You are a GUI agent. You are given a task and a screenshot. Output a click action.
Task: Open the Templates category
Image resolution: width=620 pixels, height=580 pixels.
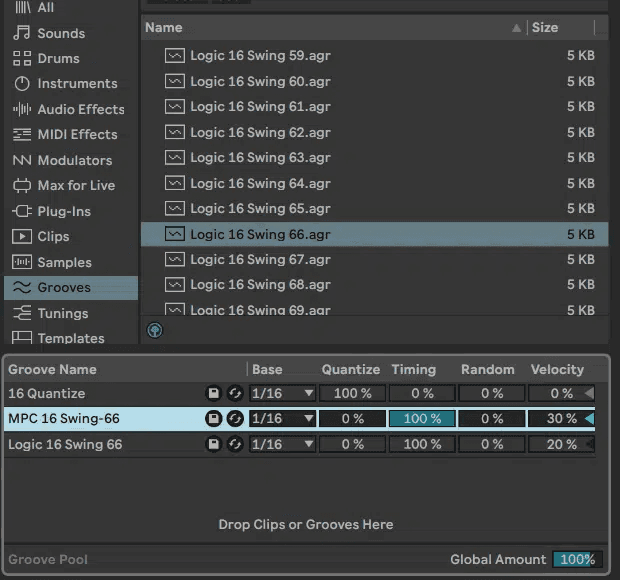tap(71, 338)
